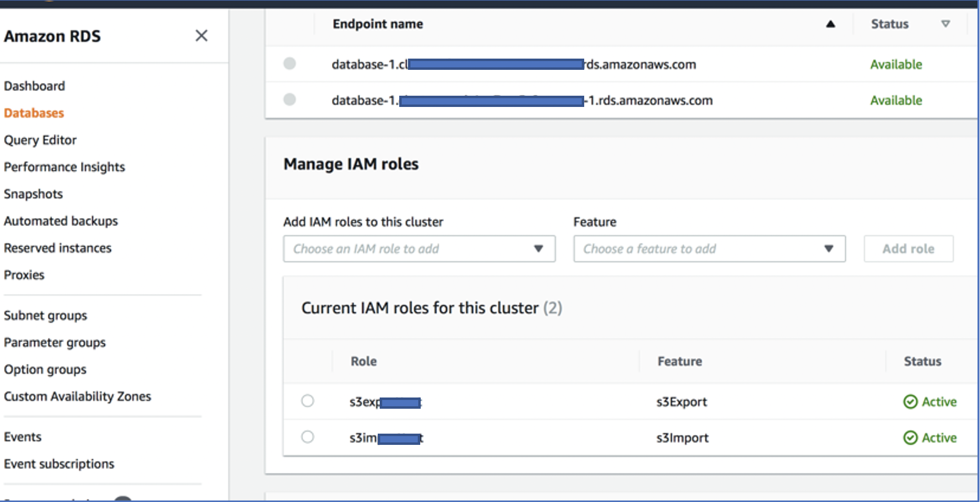Click the role name starting with s3exp

[386, 402]
